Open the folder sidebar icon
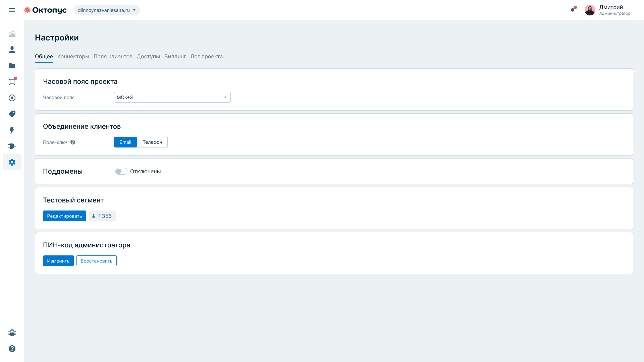 point(12,66)
